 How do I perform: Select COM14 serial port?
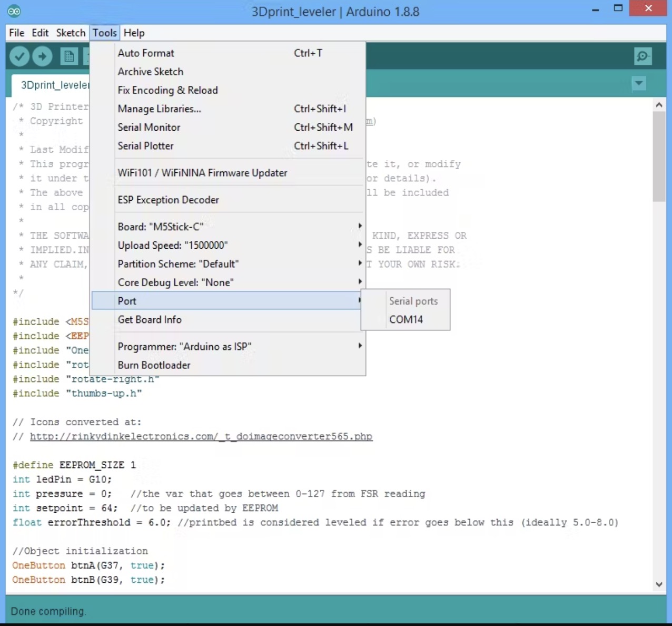(406, 319)
